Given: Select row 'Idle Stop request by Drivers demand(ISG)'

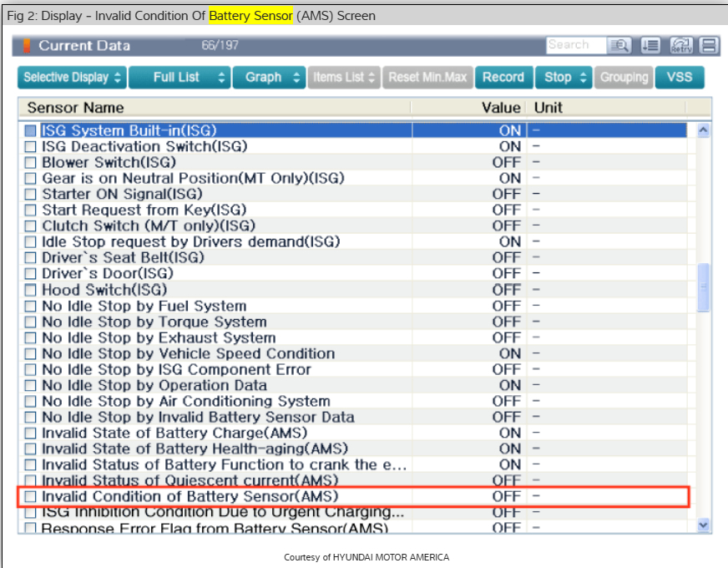Looking at the screenshot, I should pyautogui.click(x=353, y=241).
